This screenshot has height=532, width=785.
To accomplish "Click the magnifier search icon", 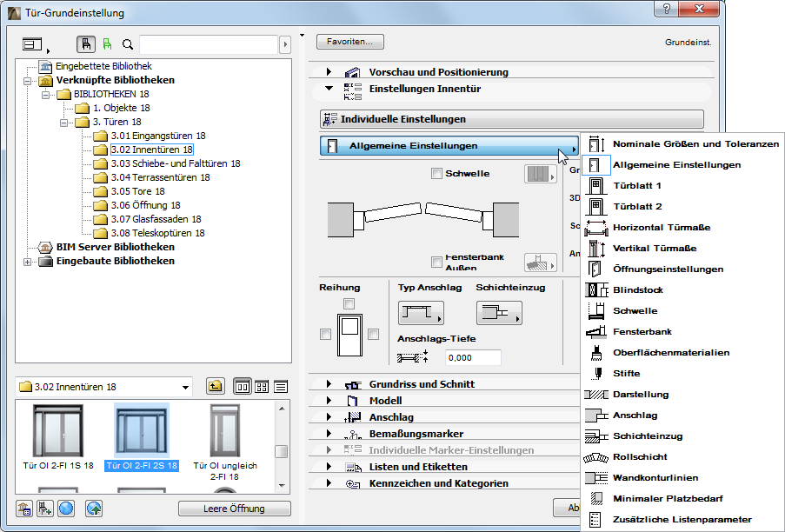I will tap(126, 43).
